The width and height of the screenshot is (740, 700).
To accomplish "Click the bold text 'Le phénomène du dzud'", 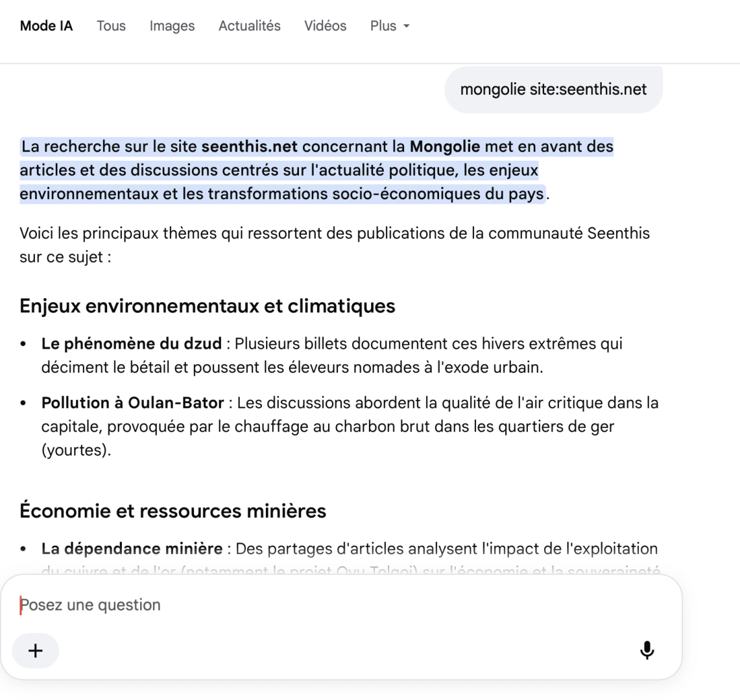I will (131, 344).
